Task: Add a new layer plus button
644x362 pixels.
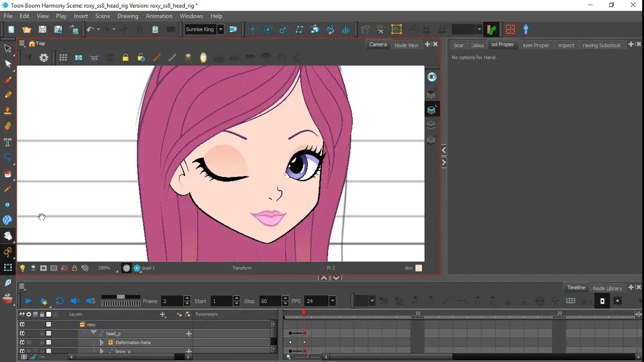Action: (163, 314)
